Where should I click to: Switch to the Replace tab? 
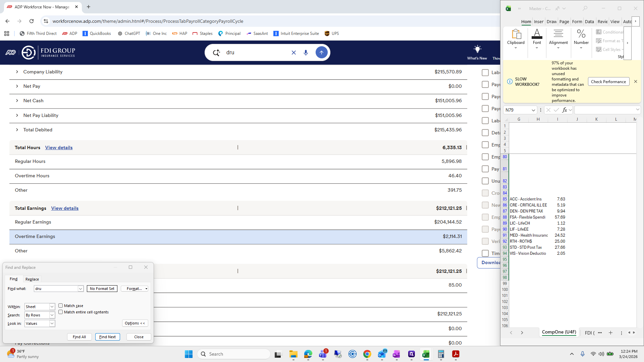[32, 279]
